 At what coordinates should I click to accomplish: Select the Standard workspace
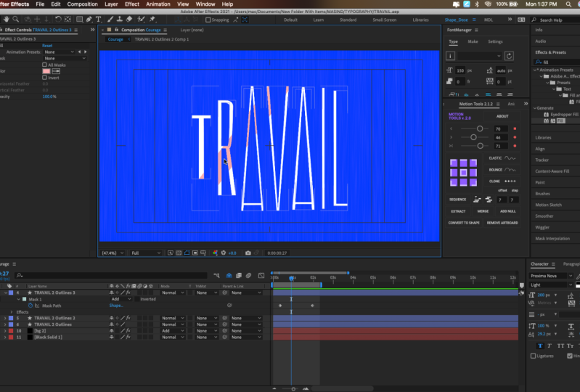[348, 20]
